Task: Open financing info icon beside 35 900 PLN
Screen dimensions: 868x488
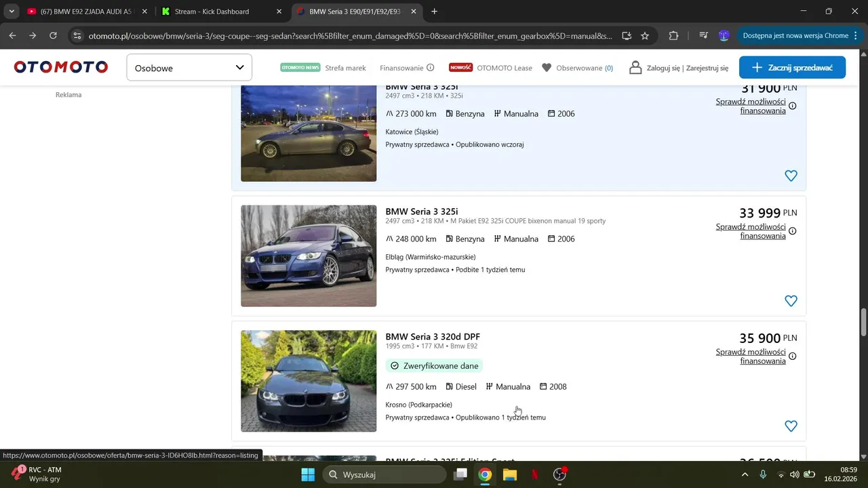Action: tap(792, 357)
